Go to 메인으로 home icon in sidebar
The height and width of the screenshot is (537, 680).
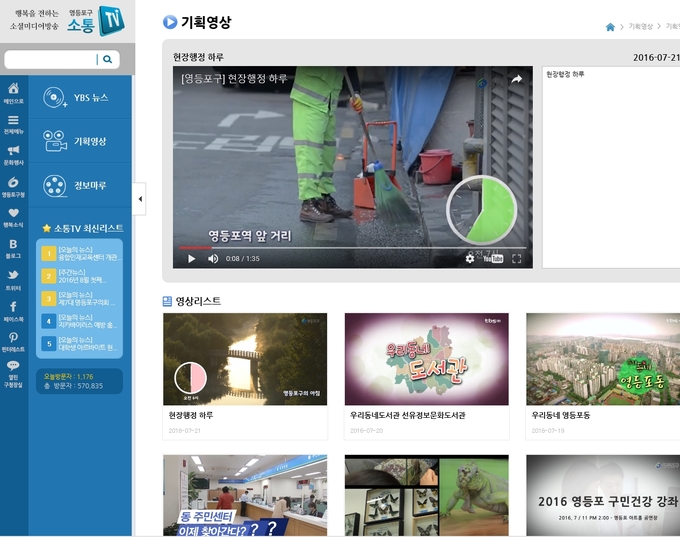coord(13,92)
